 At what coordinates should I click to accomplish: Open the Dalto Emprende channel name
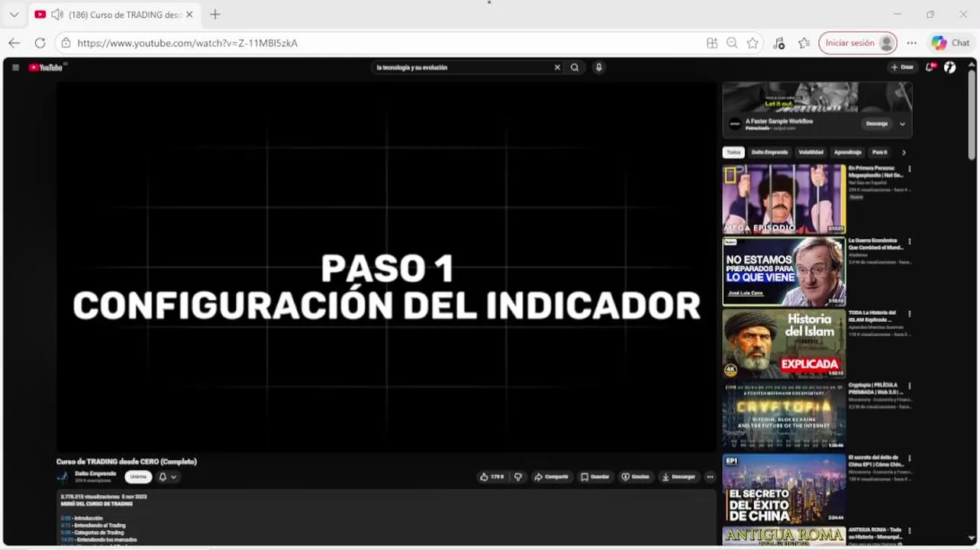pos(95,474)
